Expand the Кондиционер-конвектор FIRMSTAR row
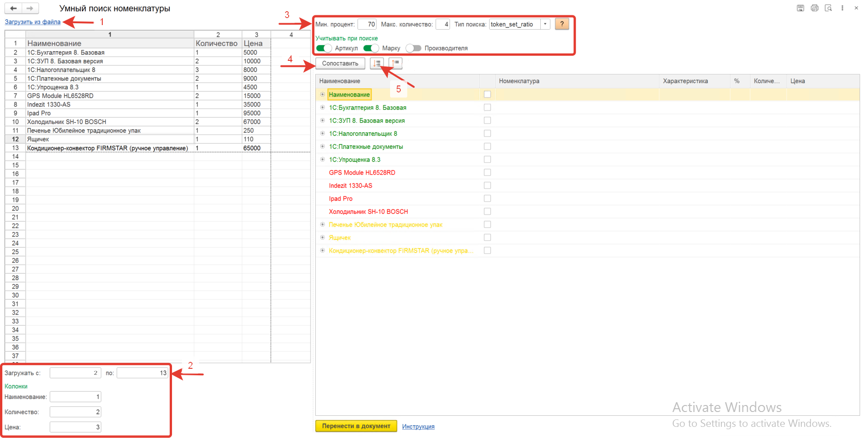Screen dimensions: 868x438 pyautogui.click(x=322, y=250)
